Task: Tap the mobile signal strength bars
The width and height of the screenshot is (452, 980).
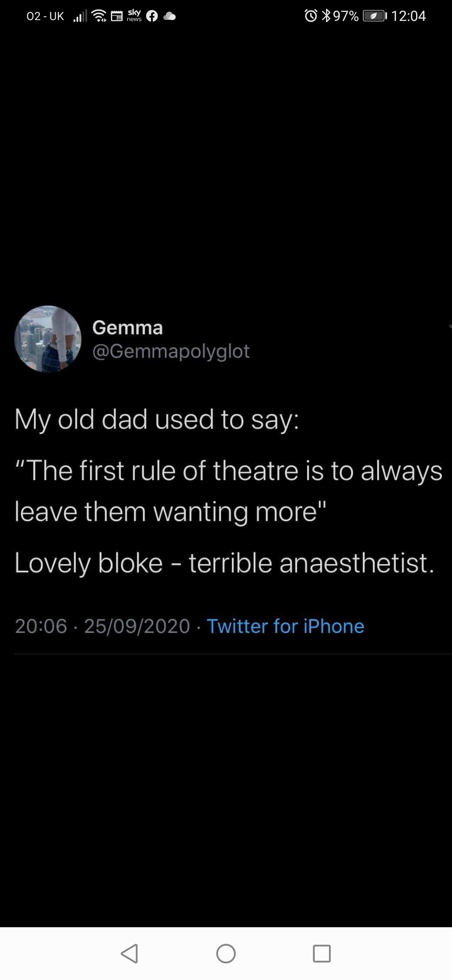Action: point(80,16)
